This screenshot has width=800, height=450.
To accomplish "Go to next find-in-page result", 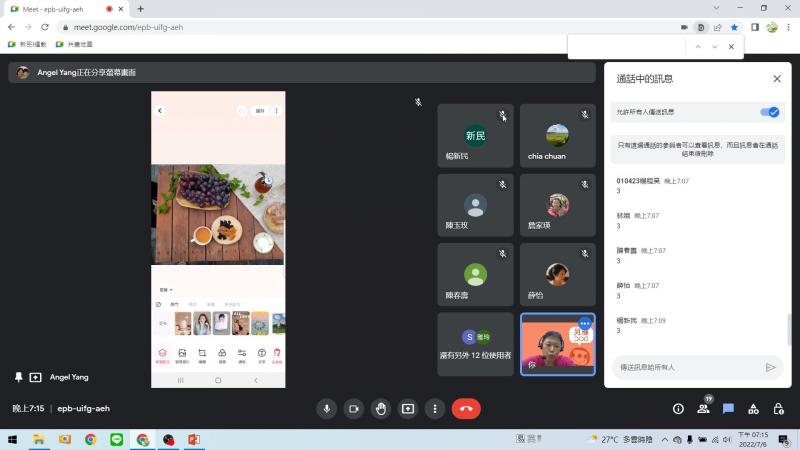I will pyautogui.click(x=714, y=46).
